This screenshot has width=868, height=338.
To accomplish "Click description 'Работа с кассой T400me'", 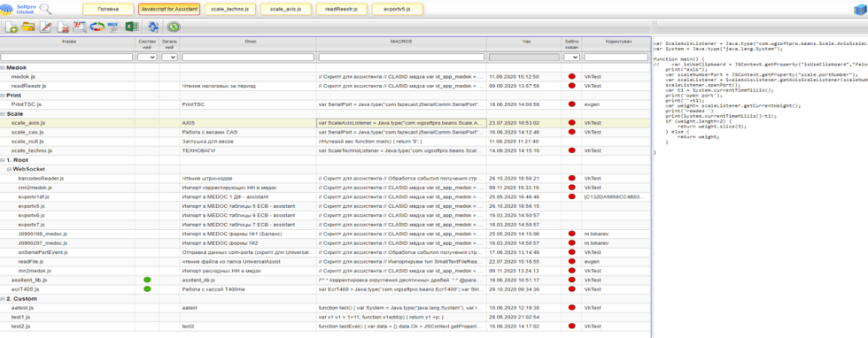I will point(213,288).
